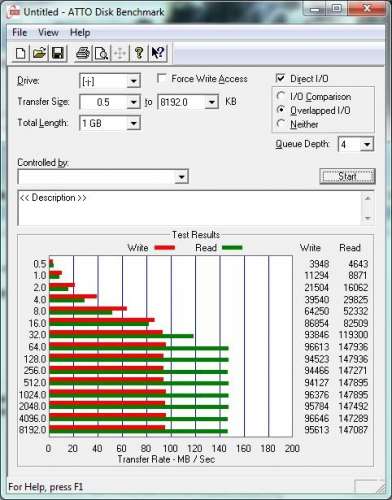The image size is (392, 500).
Task: Save results with the floppy disk icon
Action: 58,53
